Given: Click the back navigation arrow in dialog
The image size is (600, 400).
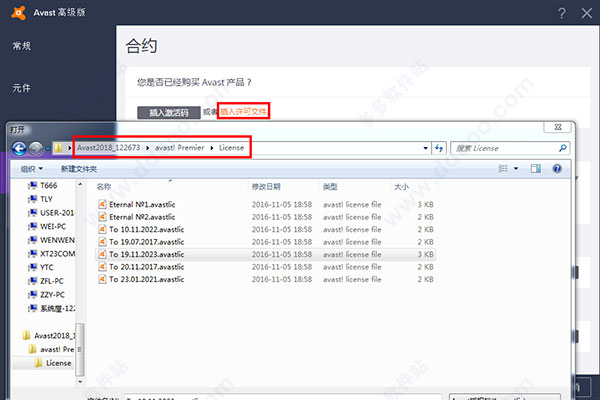Looking at the screenshot, I should coord(19,148).
